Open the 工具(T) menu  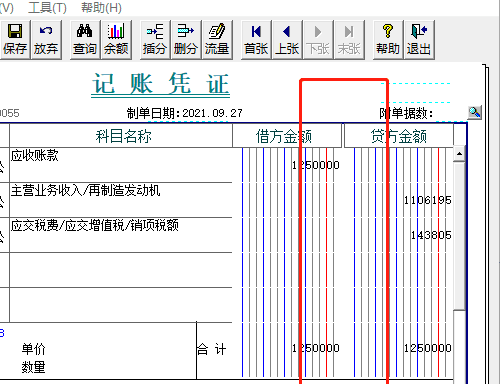(47, 7)
